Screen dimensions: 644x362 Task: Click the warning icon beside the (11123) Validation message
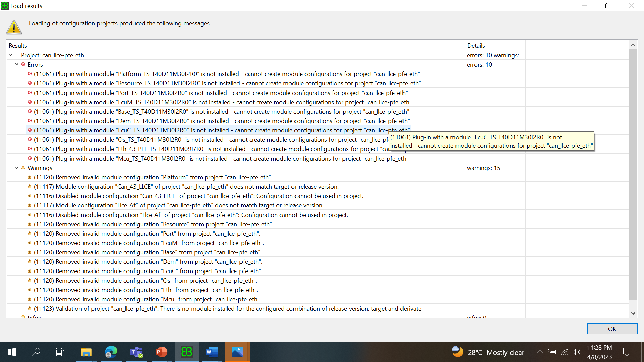[30, 309]
